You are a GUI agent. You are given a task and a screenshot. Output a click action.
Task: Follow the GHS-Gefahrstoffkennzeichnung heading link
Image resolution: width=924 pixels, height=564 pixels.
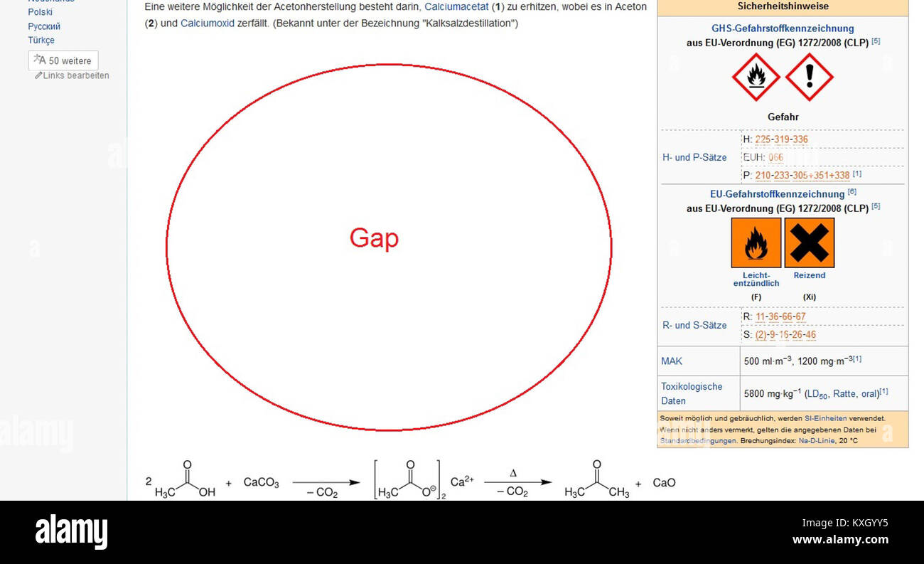pyautogui.click(x=783, y=28)
